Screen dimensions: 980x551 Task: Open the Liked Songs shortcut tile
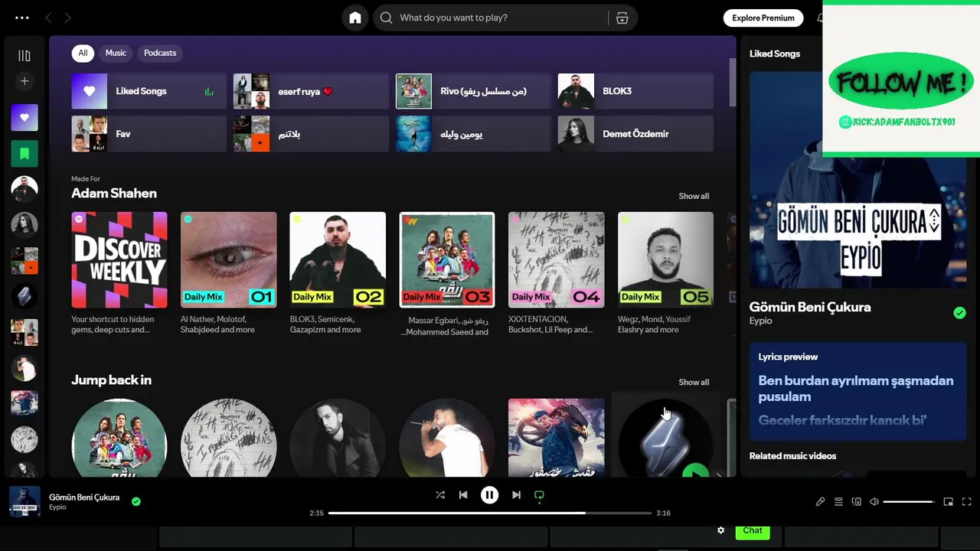click(149, 91)
